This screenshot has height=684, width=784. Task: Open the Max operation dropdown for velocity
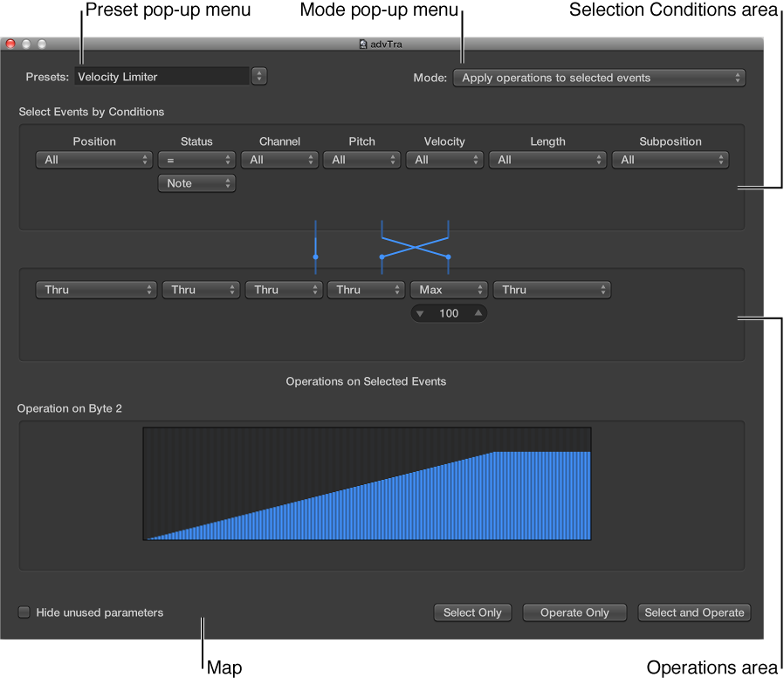pyautogui.click(x=449, y=290)
